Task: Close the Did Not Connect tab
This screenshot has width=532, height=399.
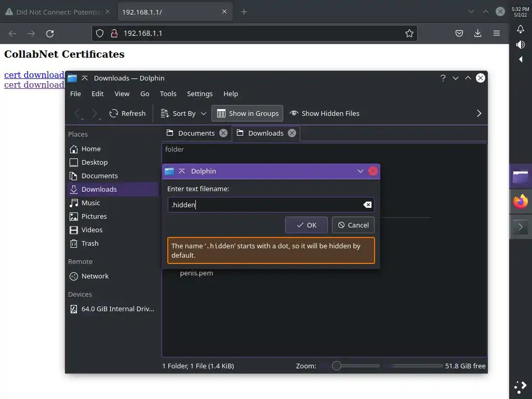Action: [x=108, y=11]
